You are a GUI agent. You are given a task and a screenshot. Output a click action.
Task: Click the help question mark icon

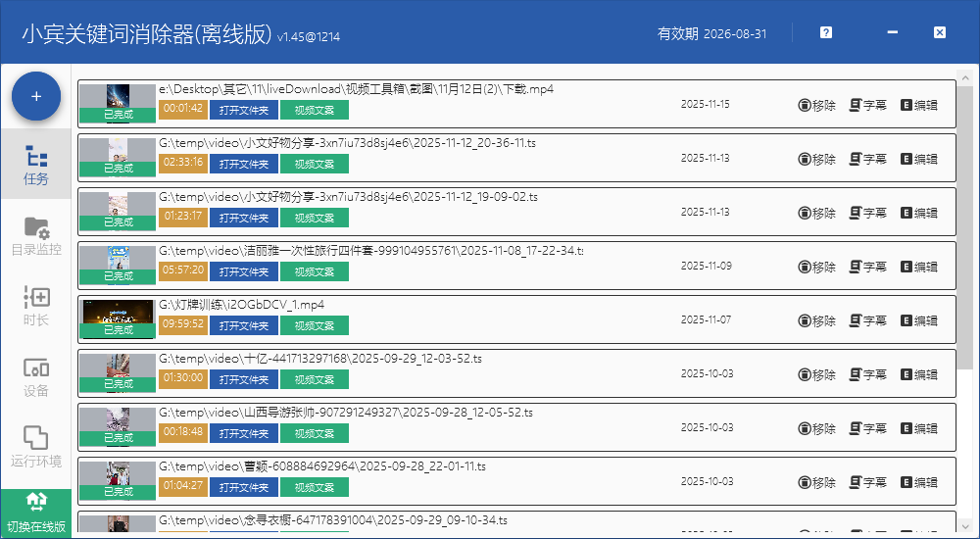[x=826, y=32]
